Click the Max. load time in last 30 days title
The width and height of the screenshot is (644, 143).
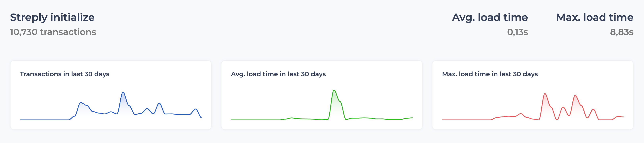click(x=490, y=74)
